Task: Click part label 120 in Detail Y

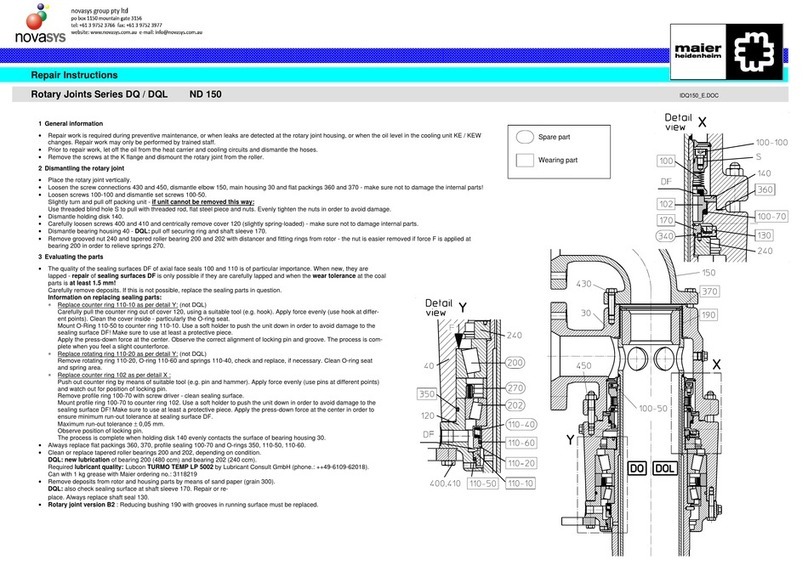Action: tap(428, 416)
